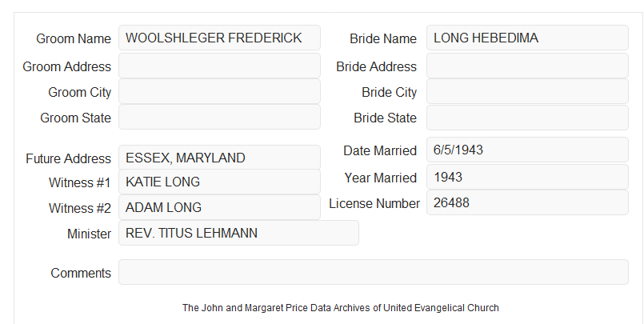This screenshot has height=324, width=644.
Task: Click the License Number label
Action: (374, 204)
